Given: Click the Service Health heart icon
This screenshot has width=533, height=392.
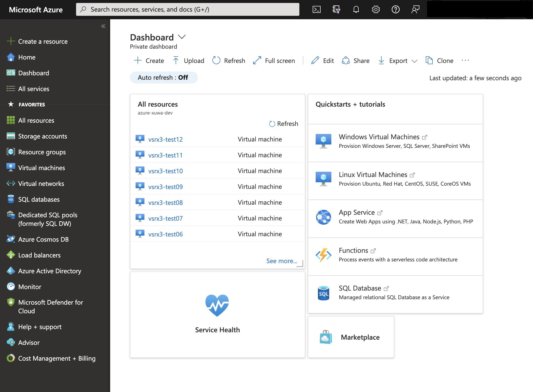Looking at the screenshot, I should pos(217,305).
